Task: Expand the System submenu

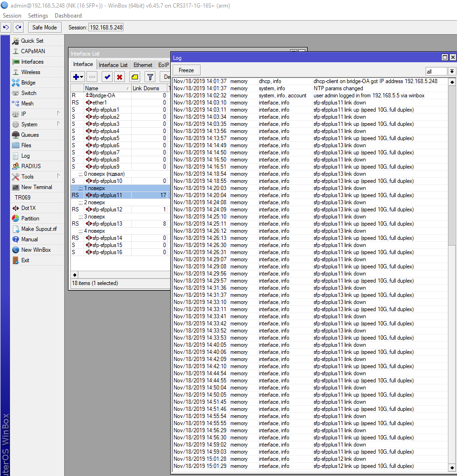Action: (x=29, y=124)
